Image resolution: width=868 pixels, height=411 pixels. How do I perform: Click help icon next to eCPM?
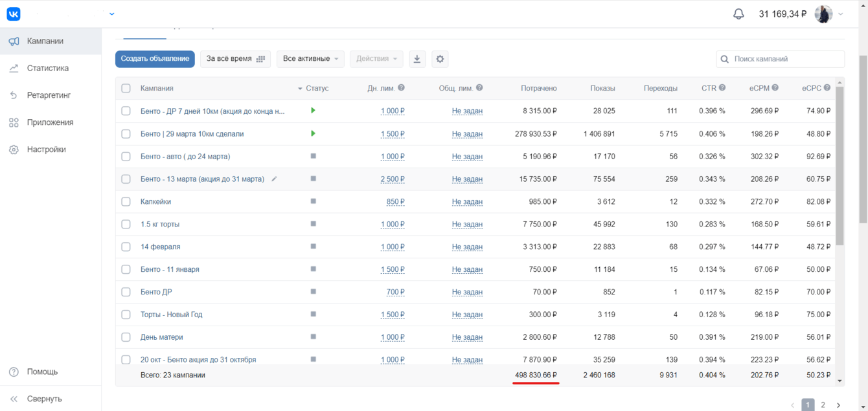pyautogui.click(x=775, y=88)
